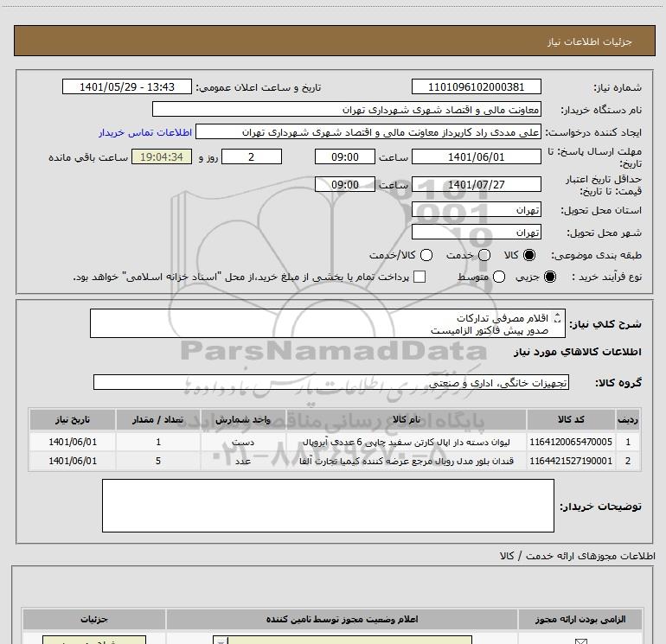Click the quantity cell showing 5
Image resolution: width=666 pixels, height=644 pixels.
158,461
